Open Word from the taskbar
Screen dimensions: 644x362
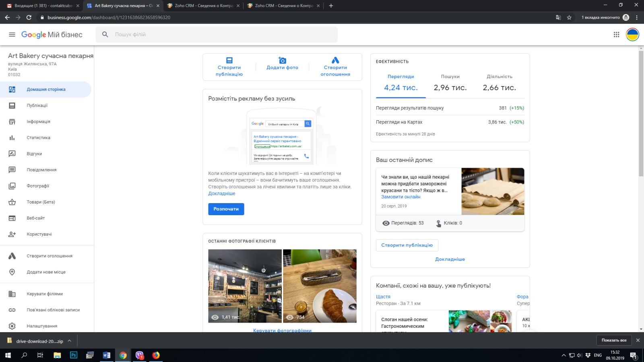(107, 355)
